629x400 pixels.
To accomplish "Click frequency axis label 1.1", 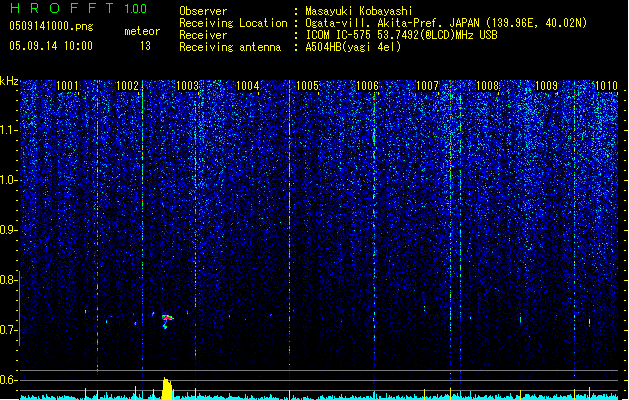I will (x=8, y=130).
